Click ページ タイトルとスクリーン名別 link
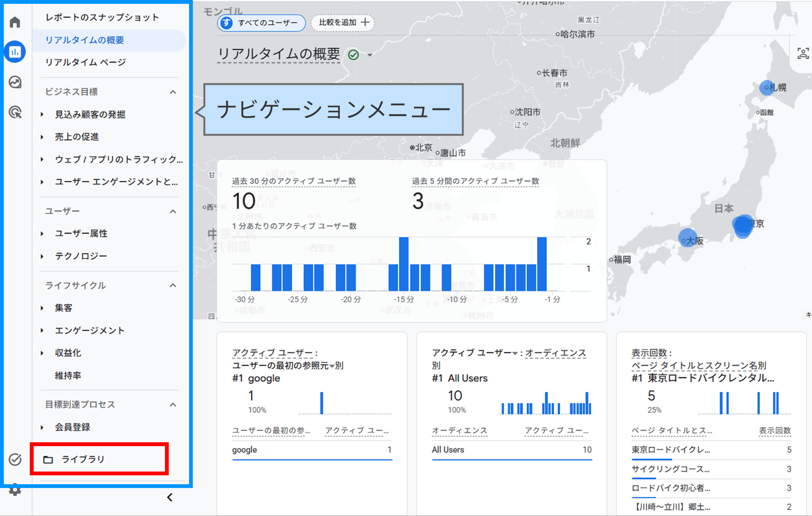Viewport: 812px width, 516px height. (x=699, y=365)
